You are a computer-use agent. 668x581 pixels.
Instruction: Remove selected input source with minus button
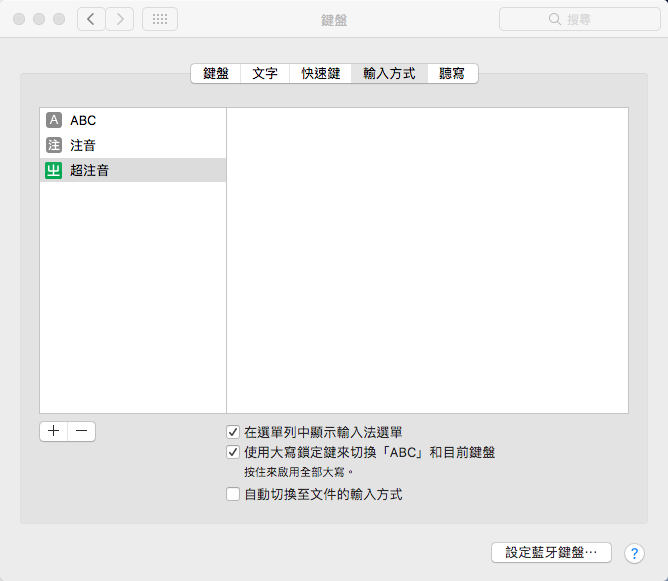[81, 431]
